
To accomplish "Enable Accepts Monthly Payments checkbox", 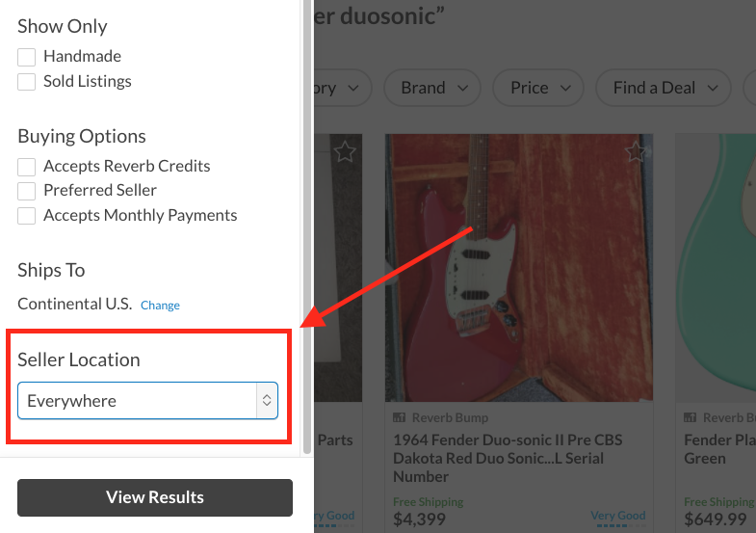I will pos(27,216).
